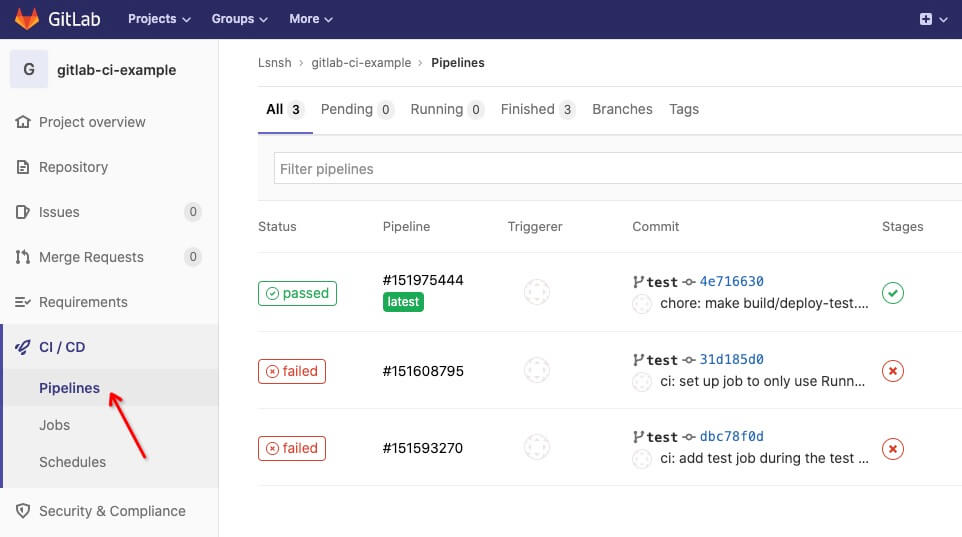Click triggerer avatar for pipeline #151608795
962x537 pixels.
537,370
